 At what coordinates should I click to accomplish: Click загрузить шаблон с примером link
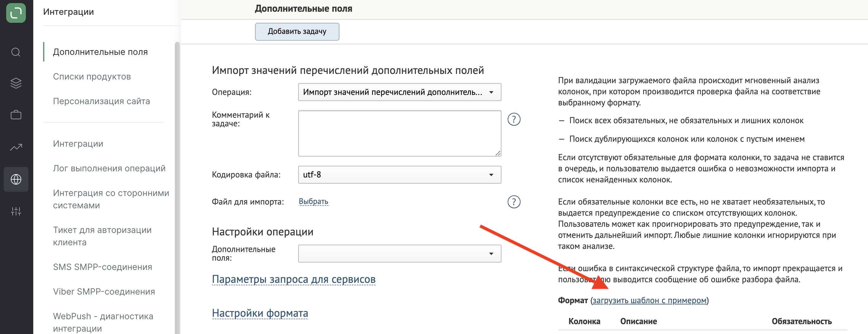point(649,300)
